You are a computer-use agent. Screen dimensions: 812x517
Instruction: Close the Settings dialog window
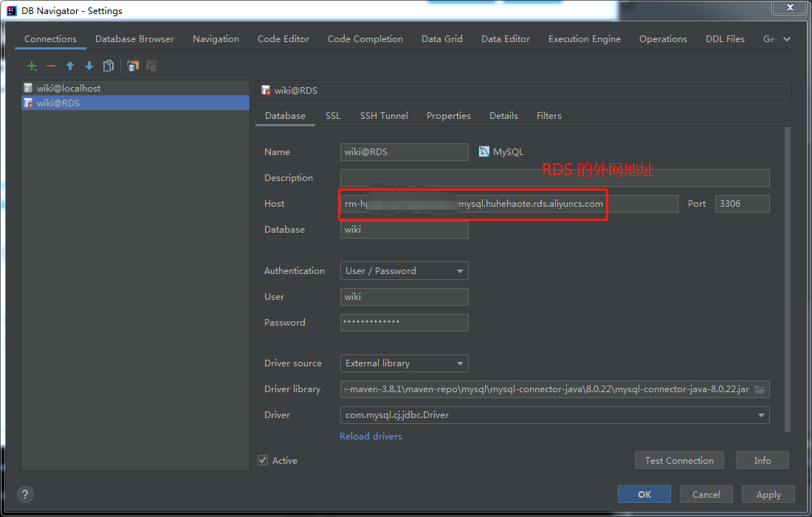point(790,7)
